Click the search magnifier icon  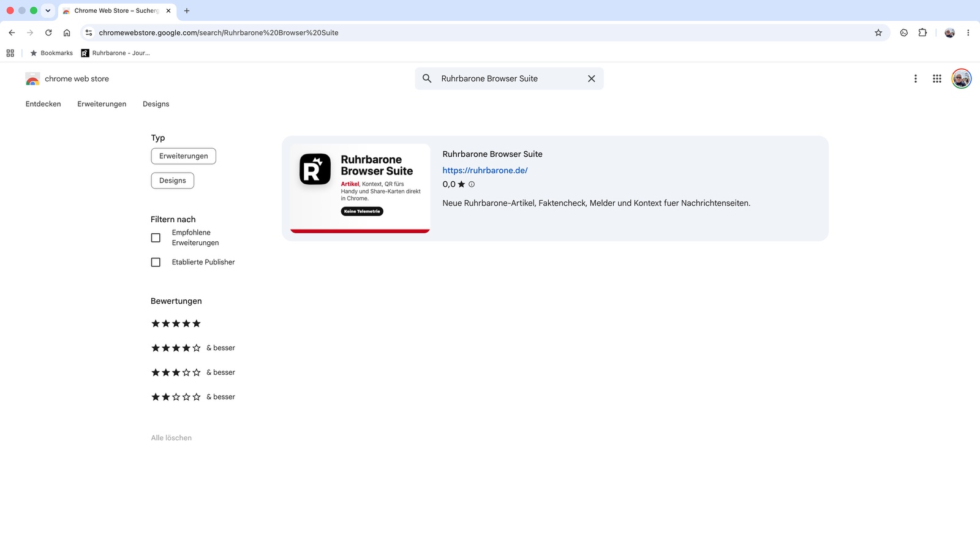427,78
